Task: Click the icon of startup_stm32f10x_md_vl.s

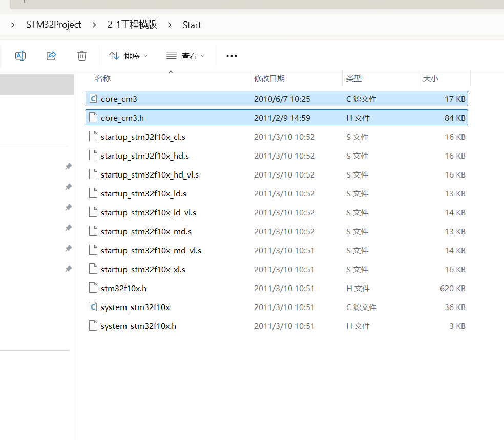Action: click(93, 250)
